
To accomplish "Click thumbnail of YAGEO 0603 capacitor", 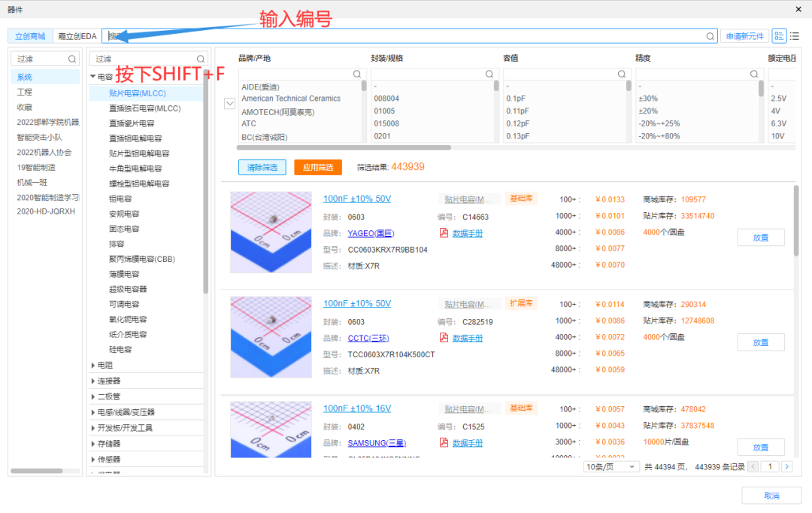I will [271, 232].
